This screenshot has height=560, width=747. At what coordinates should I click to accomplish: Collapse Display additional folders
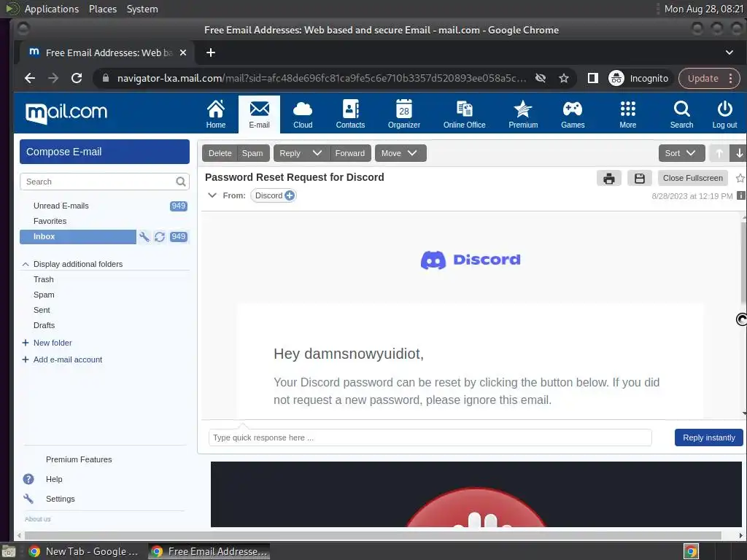[x=26, y=264]
